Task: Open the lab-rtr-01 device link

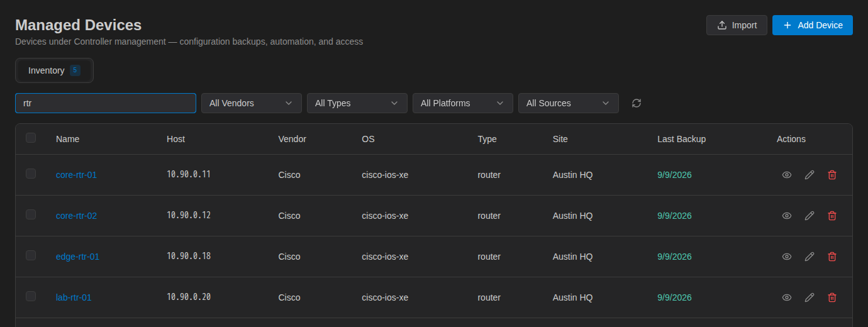Action: (74, 297)
